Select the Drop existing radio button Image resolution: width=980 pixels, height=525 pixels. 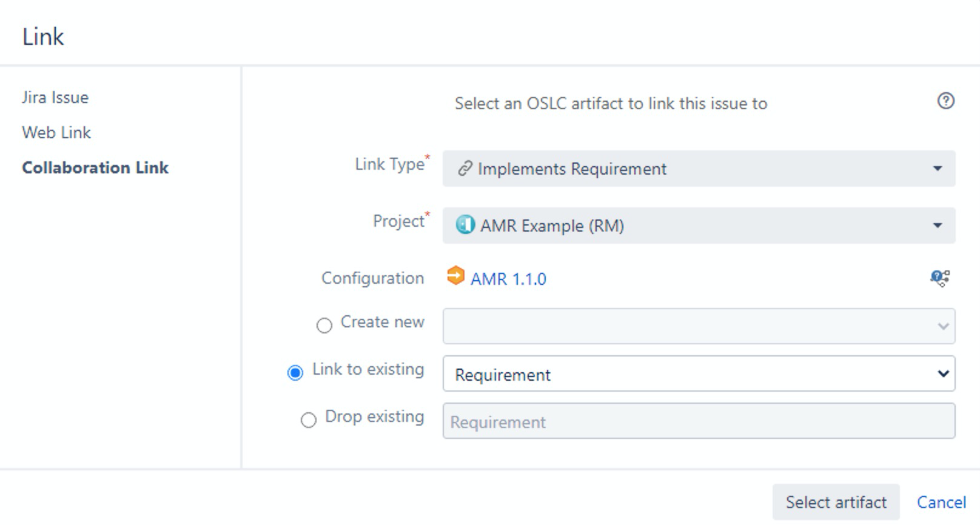point(309,420)
